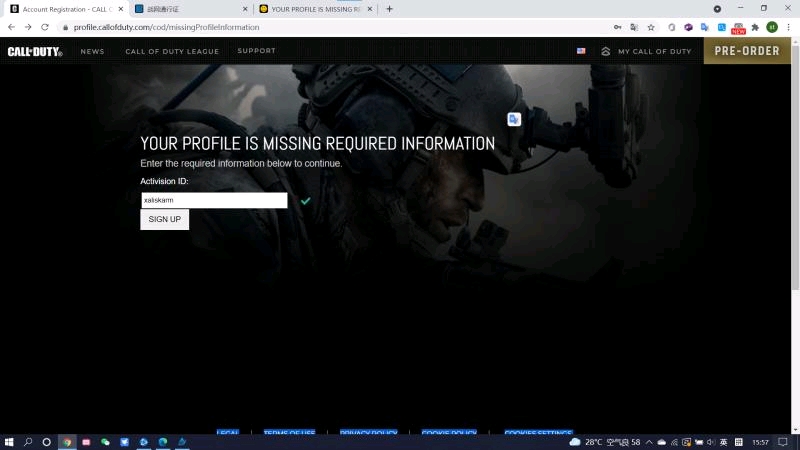Bookmark this page with star icon
Image resolution: width=800 pixels, height=450 pixels.
[x=651, y=27]
